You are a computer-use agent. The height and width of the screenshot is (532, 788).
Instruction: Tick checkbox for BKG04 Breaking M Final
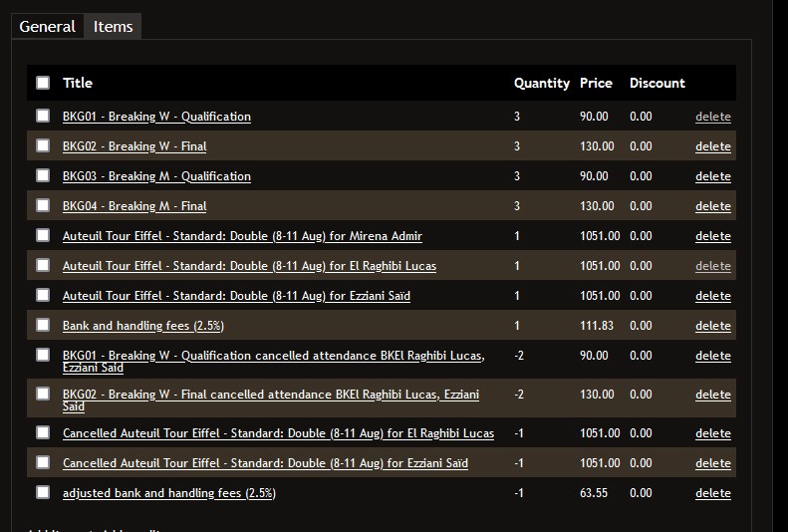[x=43, y=205]
